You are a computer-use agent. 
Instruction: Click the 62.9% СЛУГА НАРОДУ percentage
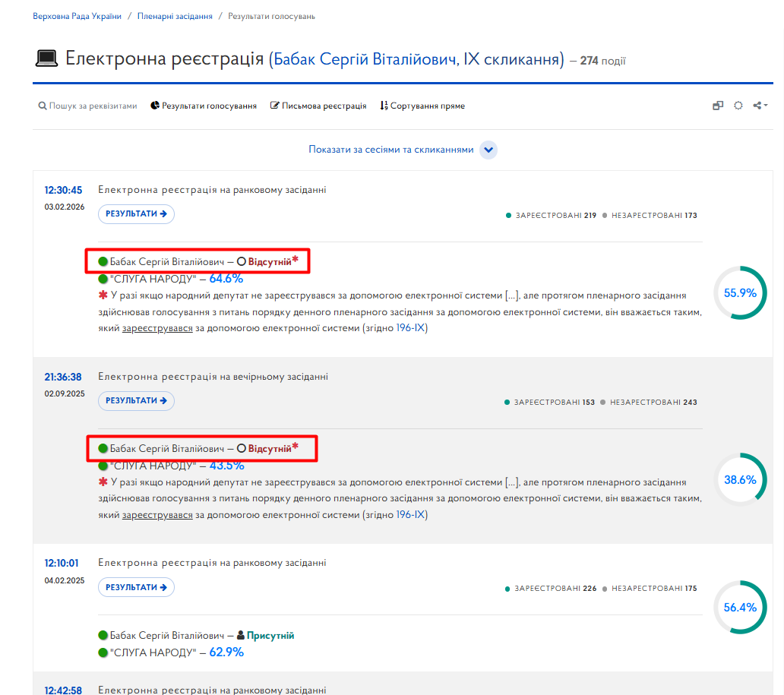tap(226, 652)
